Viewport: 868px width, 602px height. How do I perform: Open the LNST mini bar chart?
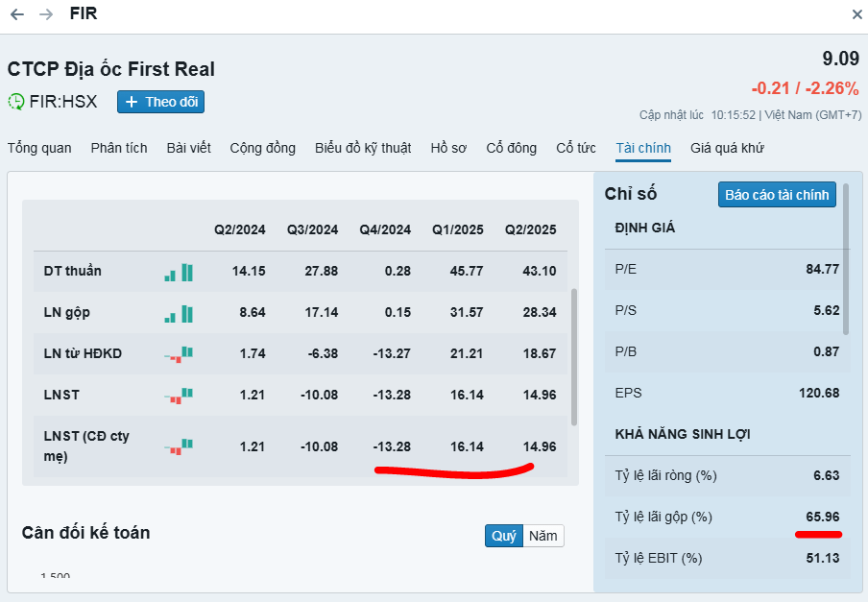(x=179, y=396)
